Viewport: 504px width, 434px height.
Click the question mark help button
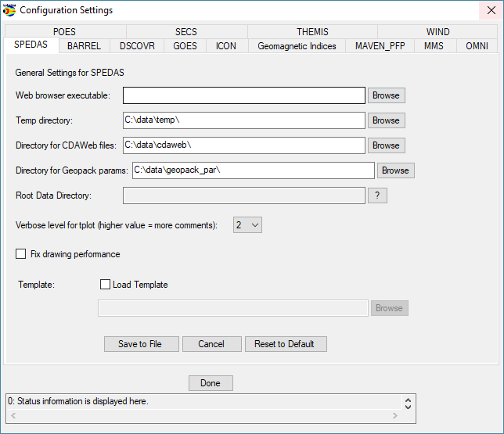point(377,195)
